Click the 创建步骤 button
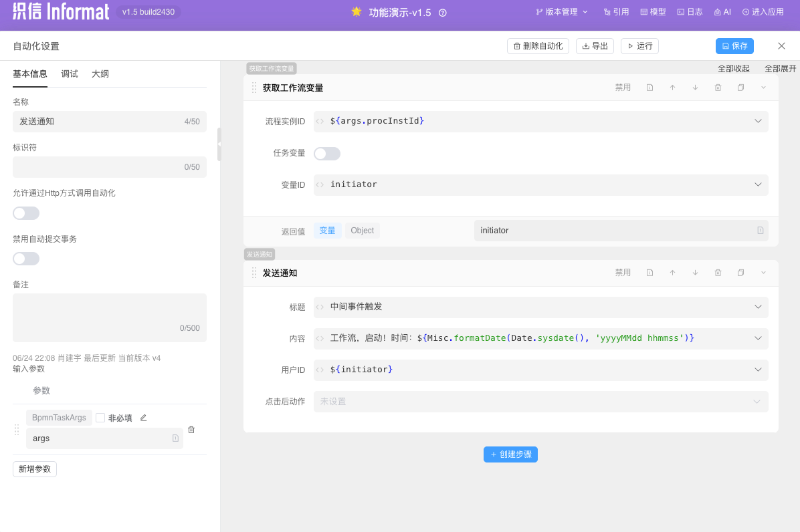 coord(510,454)
